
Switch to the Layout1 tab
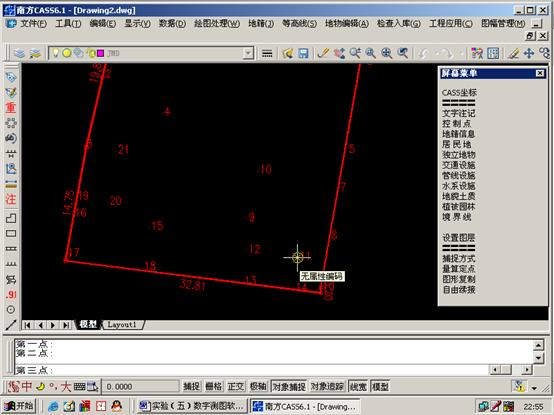point(122,325)
